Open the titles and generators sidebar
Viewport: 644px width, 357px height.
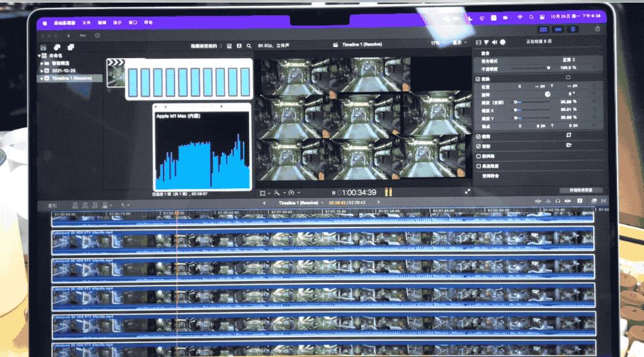click(x=69, y=47)
